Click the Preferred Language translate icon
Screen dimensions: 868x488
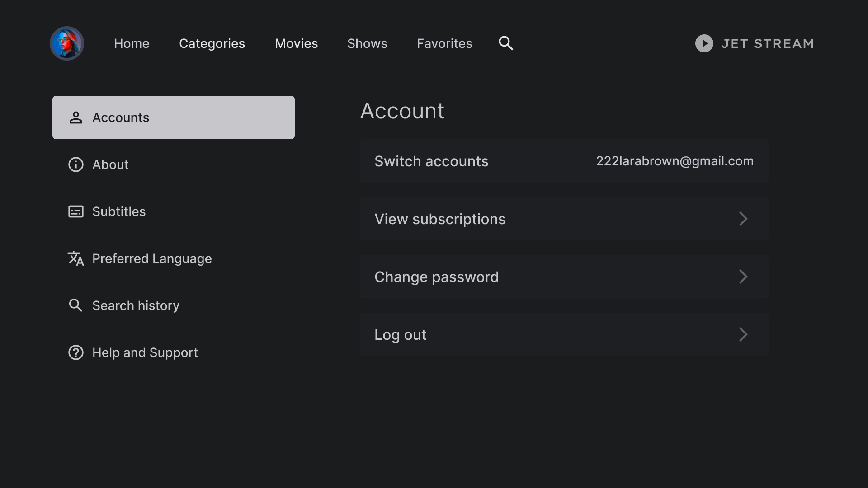click(x=75, y=258)
